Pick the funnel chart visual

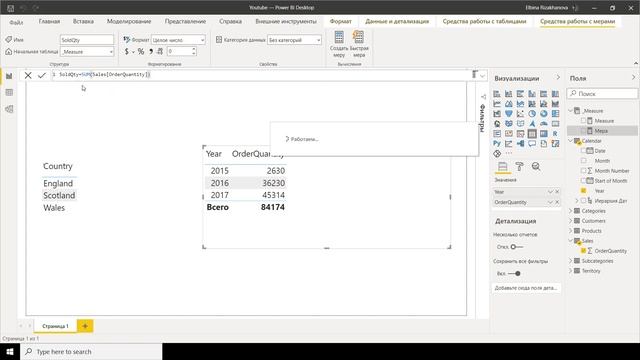[x=509, y=114]
